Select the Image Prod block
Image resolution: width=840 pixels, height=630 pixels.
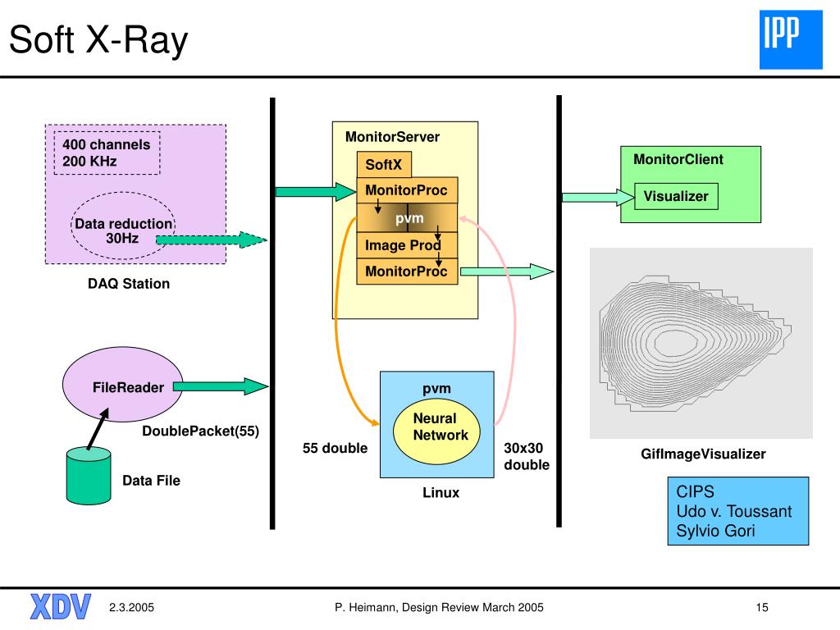(x=407, y=245)
